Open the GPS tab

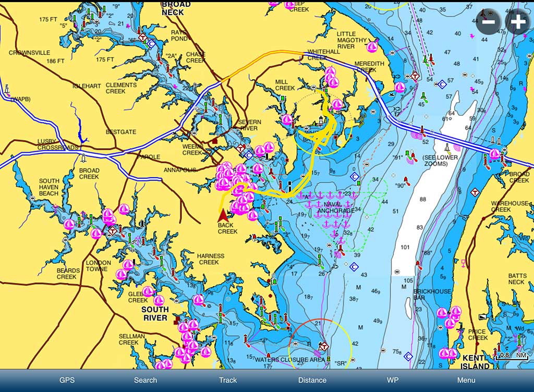pos(67,380)
